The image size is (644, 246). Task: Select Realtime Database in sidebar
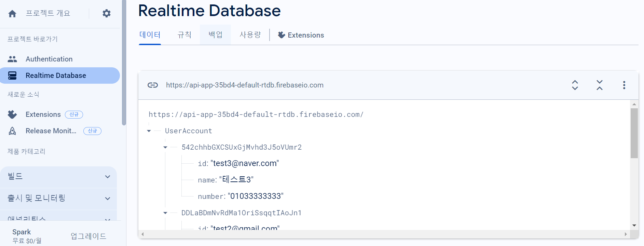(x=60, y=76)
